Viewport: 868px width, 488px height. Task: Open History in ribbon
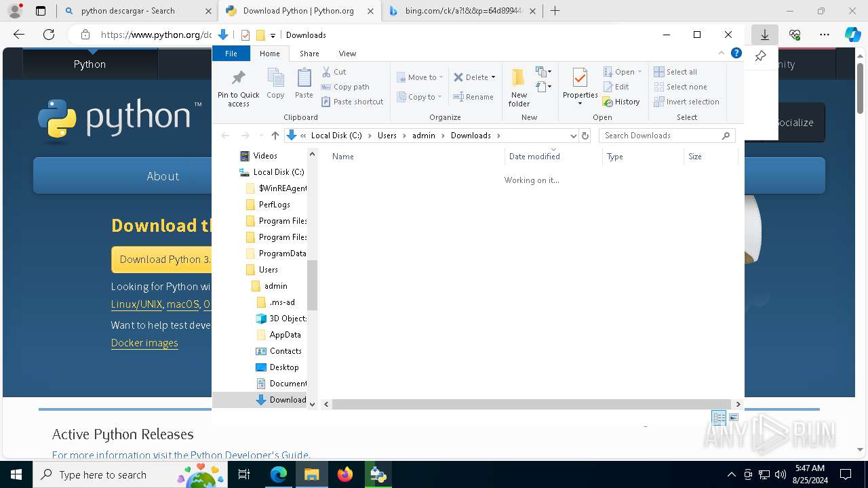coord(621,102)
